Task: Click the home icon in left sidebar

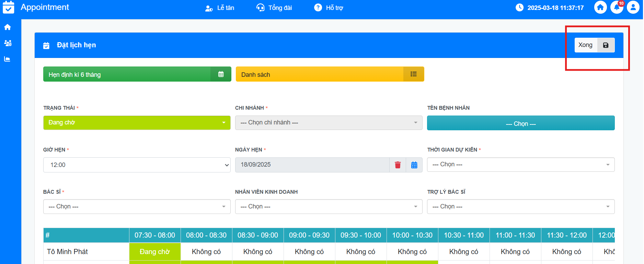Action: point(8,27)
